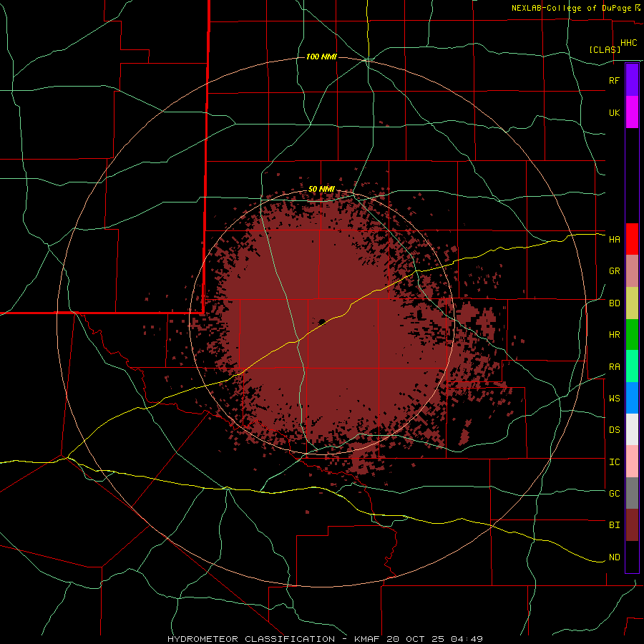
Task: Click the '50 NMI' range ring label
Action: pos(321,189)
